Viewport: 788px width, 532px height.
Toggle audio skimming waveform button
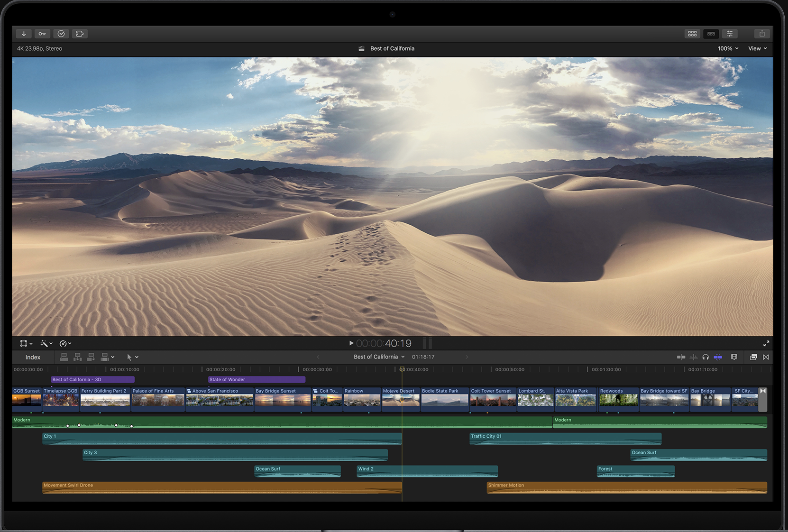click(x=693, y=357)
